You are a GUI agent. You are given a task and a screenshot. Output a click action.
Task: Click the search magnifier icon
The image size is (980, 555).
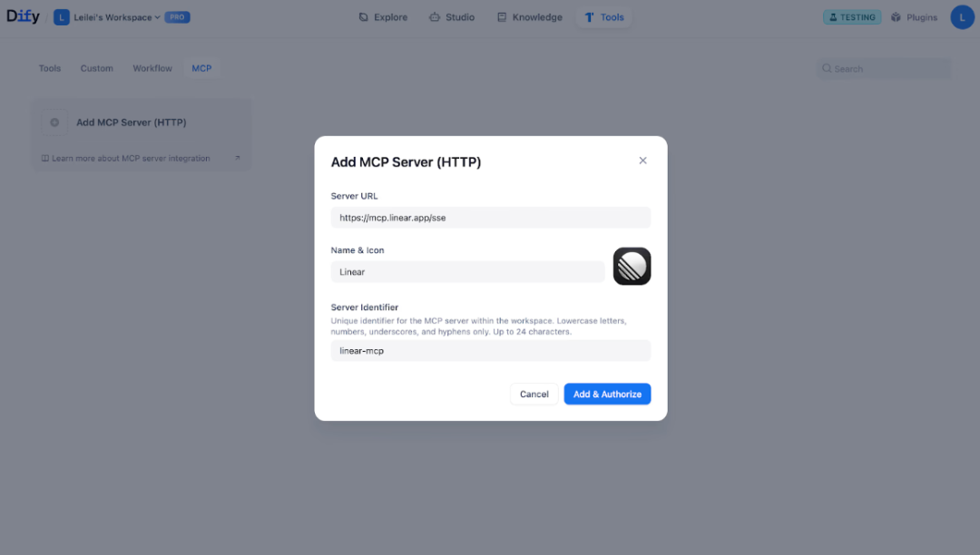827,69
